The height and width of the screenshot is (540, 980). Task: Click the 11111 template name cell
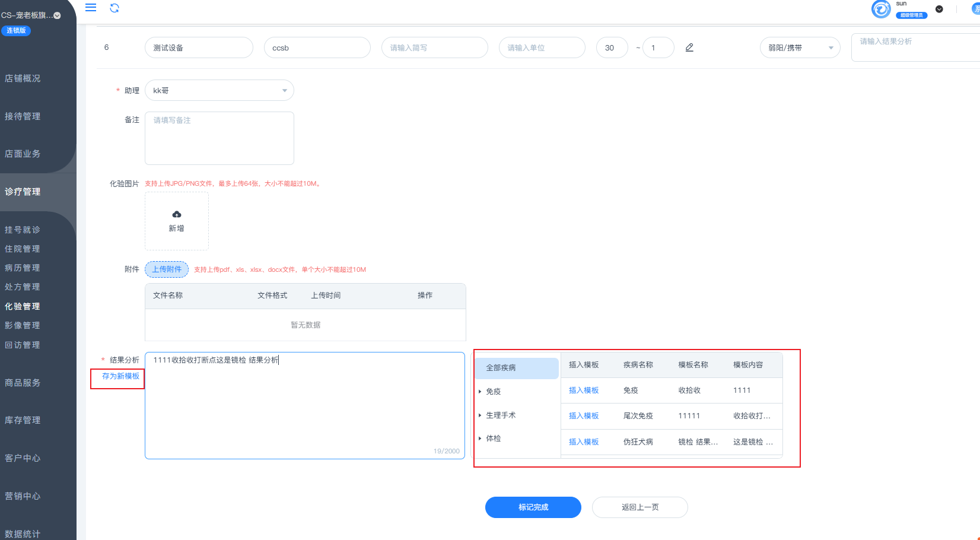point(689,416)
